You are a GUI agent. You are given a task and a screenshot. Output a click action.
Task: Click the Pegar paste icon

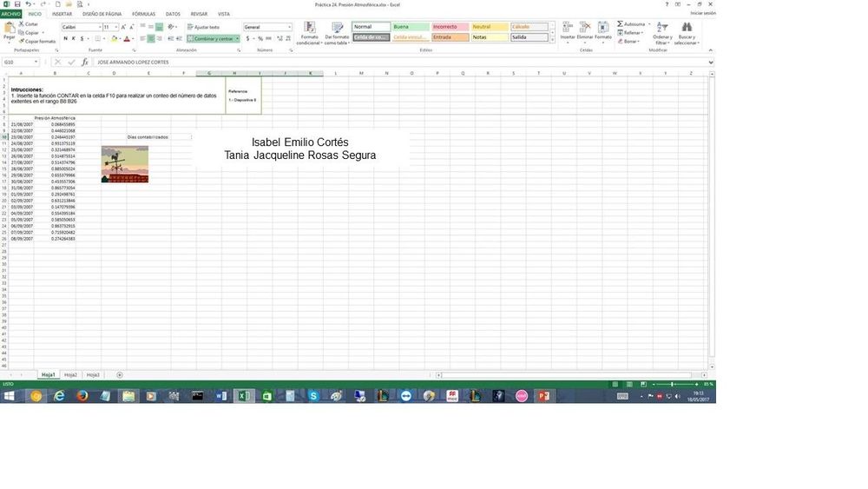[x=9, y=30]
